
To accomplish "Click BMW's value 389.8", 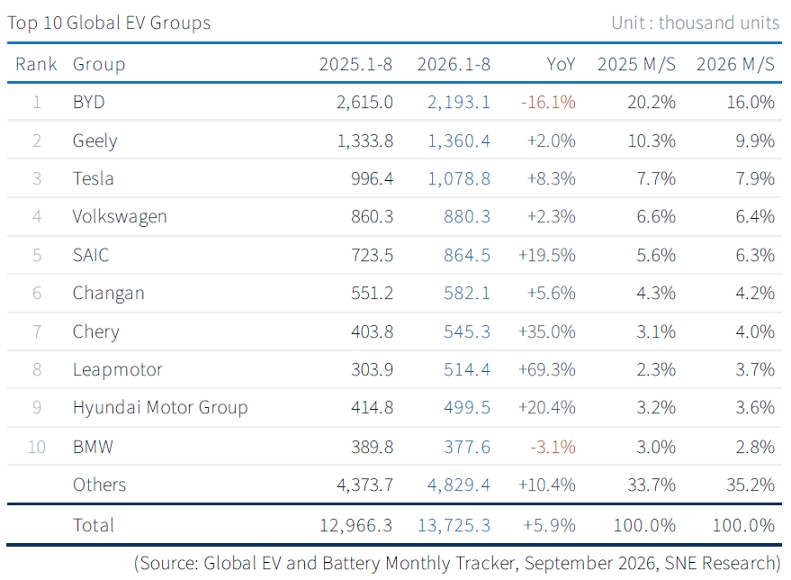I will [x=372, y=447].
